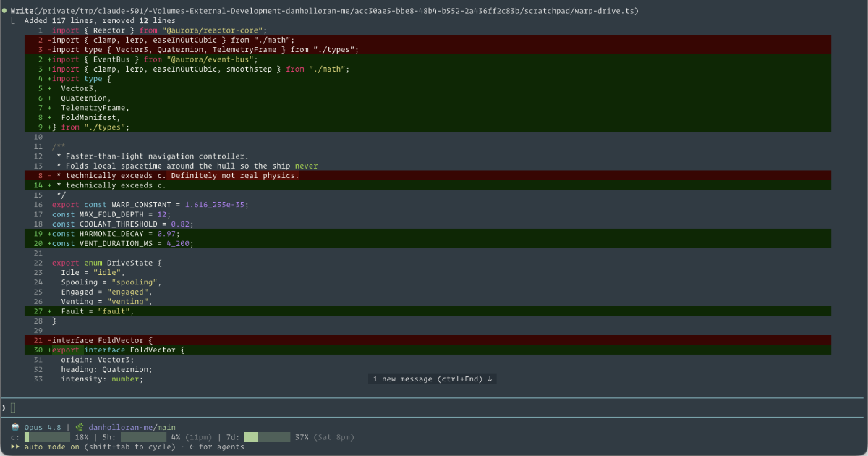Image resolution: width=868 pixels, height=456 pixels.
Task: Click the 'const MAX_FOLD_DEPTH = 12;' line
Action: pos(111,214)
